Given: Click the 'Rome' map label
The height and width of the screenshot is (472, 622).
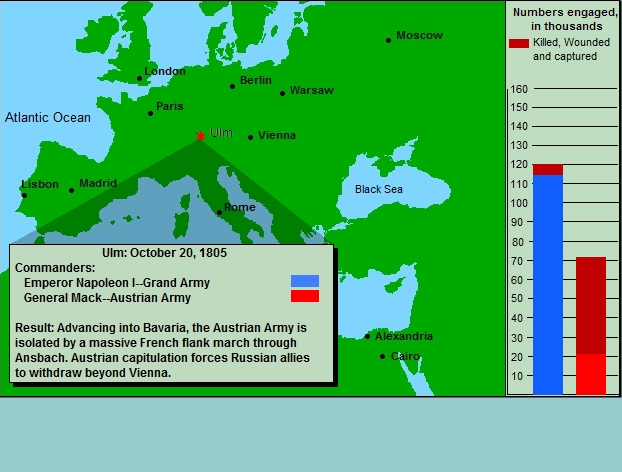Looking at the screenshot, I should (240, 207).
